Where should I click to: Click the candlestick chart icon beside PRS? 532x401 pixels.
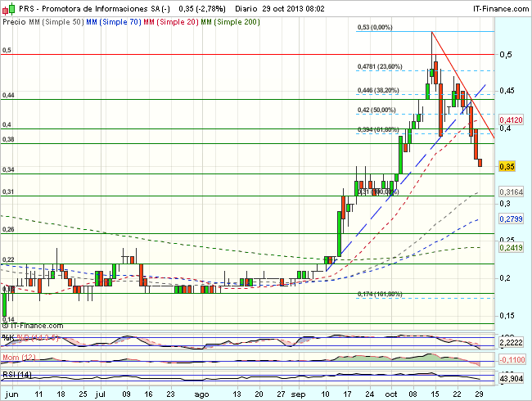pos(9,9)
